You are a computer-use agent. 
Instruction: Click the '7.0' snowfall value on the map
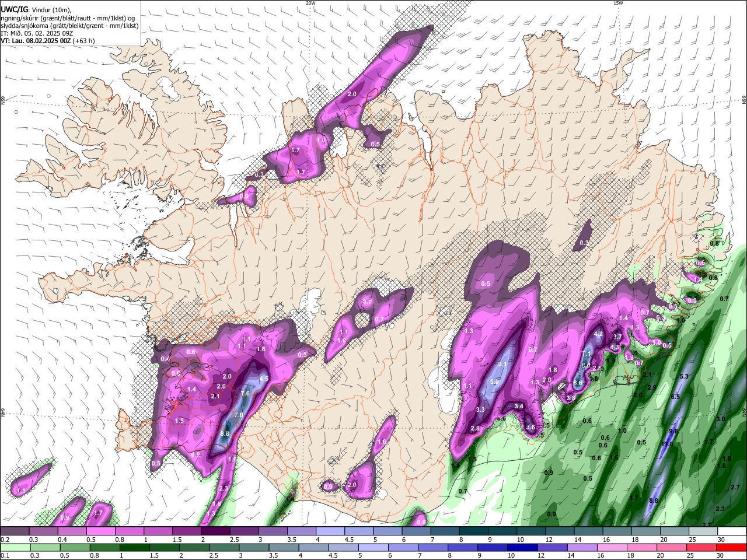(x=239, y=415)
